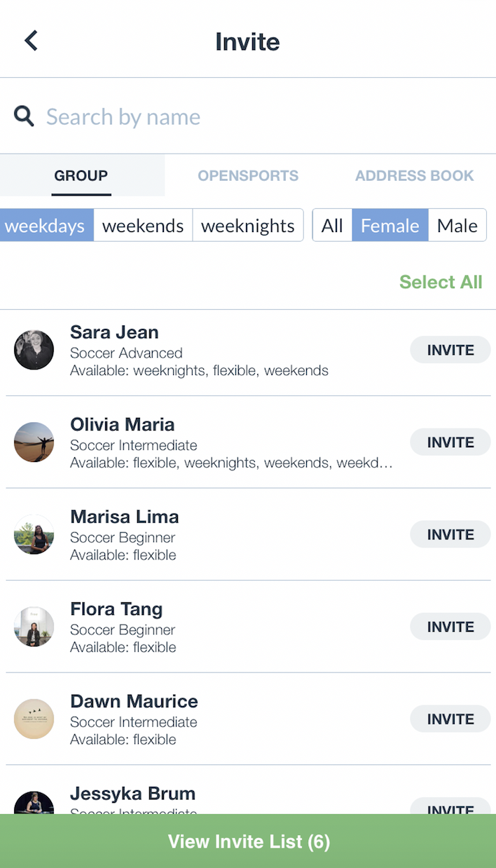This screenshot has width=496, height=868.
Task: Select the All gender option
Action: pos(332,226)
